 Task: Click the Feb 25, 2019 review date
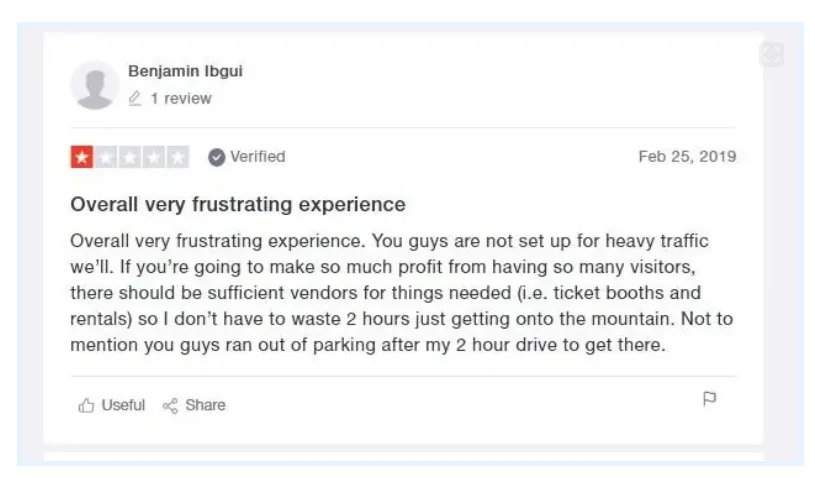click(686, 157)
